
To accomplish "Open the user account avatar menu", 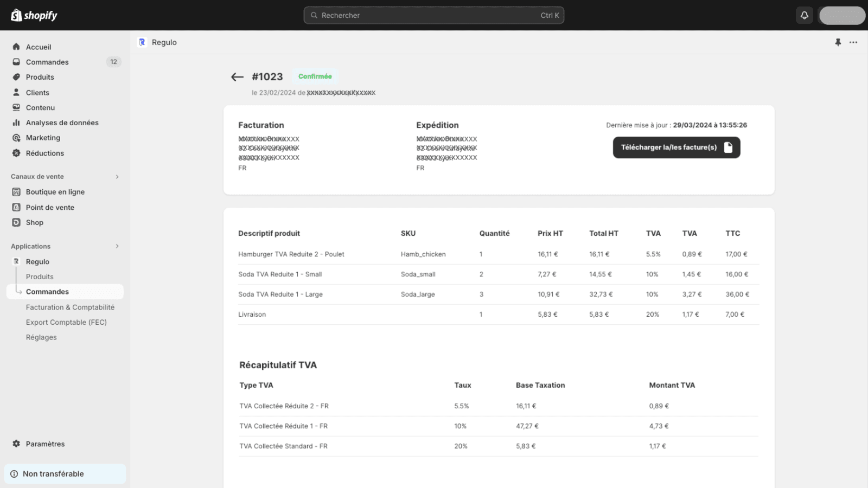I will [841, 15].
